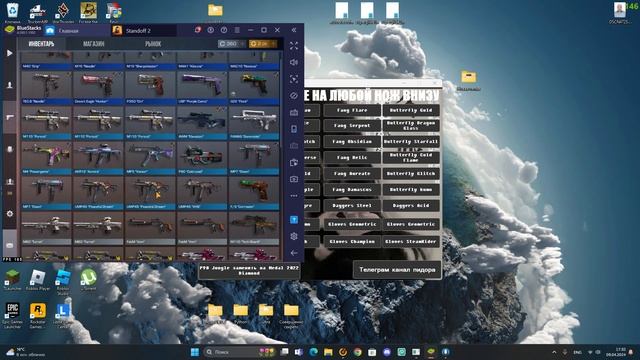Click the red notification icon in BlueStacks title bar
Screen dimensions: 640x360
pos(198,30)
